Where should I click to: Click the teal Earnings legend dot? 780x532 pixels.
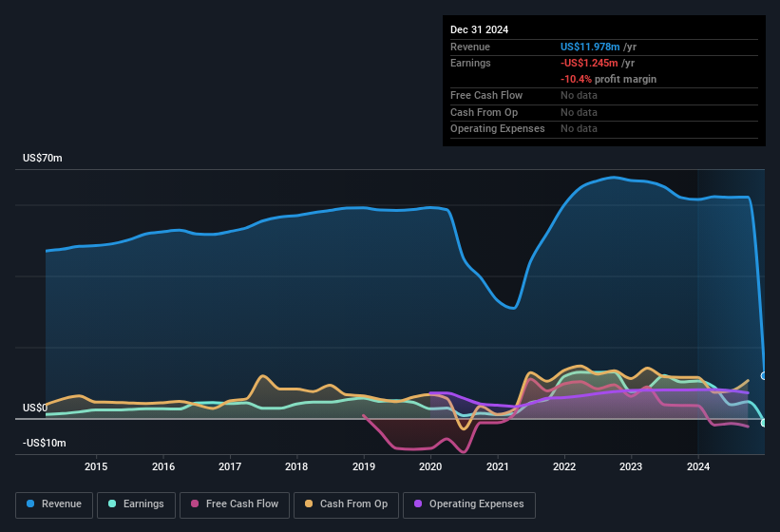112,503
